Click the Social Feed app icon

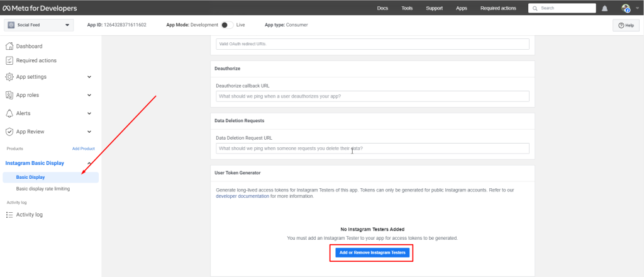point(11,25)
